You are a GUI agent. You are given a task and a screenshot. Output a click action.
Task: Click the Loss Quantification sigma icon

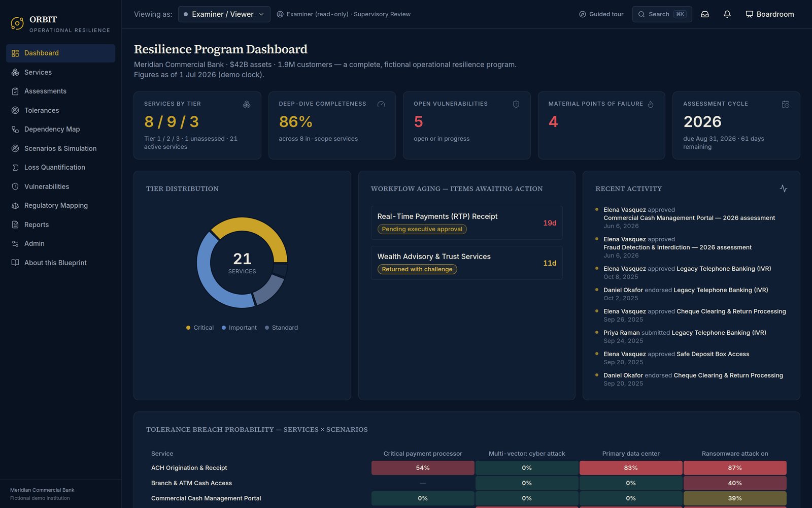15,168
